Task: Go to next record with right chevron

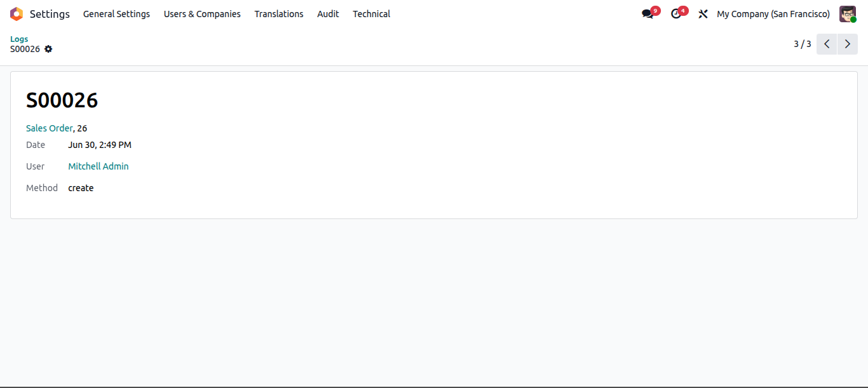Action: click(x=848, y=44)
